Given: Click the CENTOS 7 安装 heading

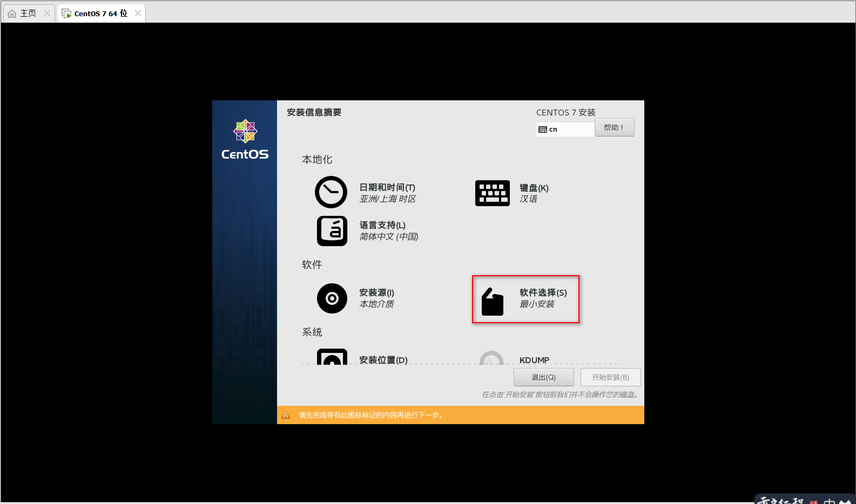Looking at the screenshot, I should point(566,112).
